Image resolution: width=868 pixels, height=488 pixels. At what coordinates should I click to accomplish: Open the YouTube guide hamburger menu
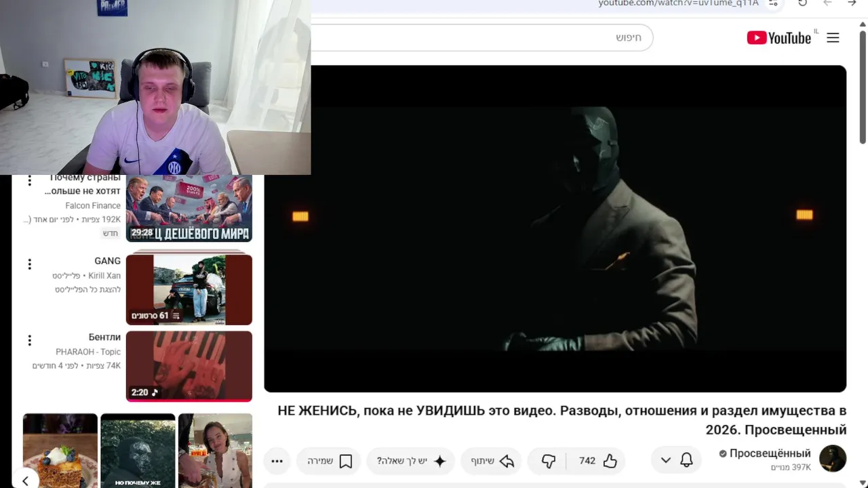[833, 38]
